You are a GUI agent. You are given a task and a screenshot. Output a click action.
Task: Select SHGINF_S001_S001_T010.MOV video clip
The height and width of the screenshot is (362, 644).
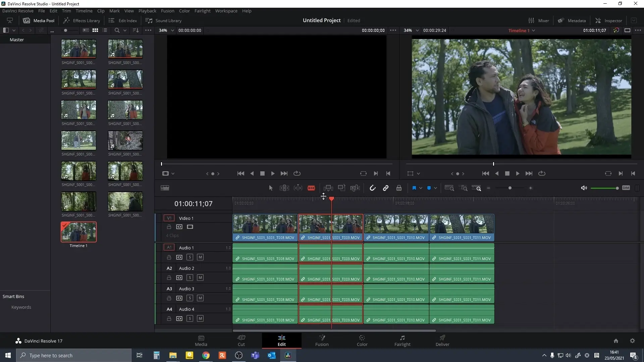(x=396, y=228)
